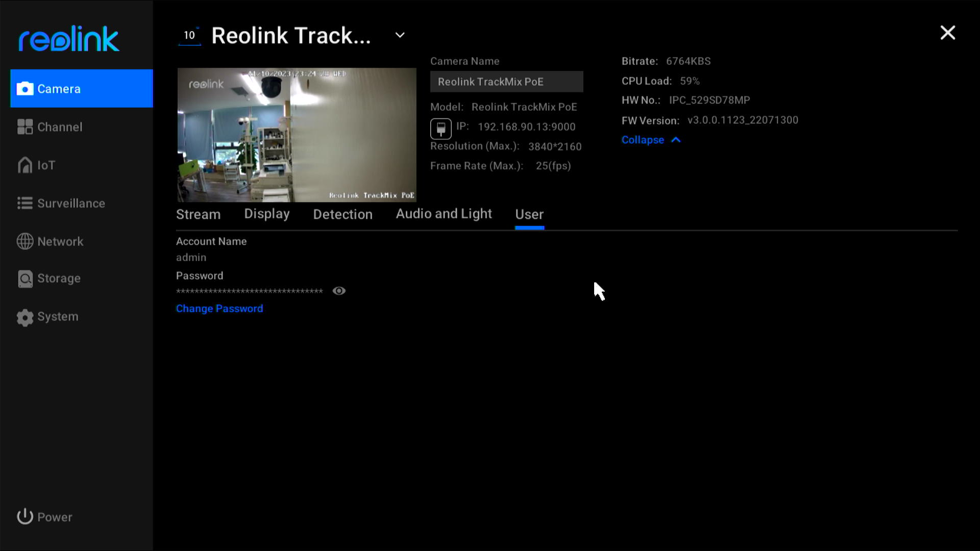This screenshot has width=980, height=551.
Task: Click the PoE connection status icon
Action: [440, 128]
